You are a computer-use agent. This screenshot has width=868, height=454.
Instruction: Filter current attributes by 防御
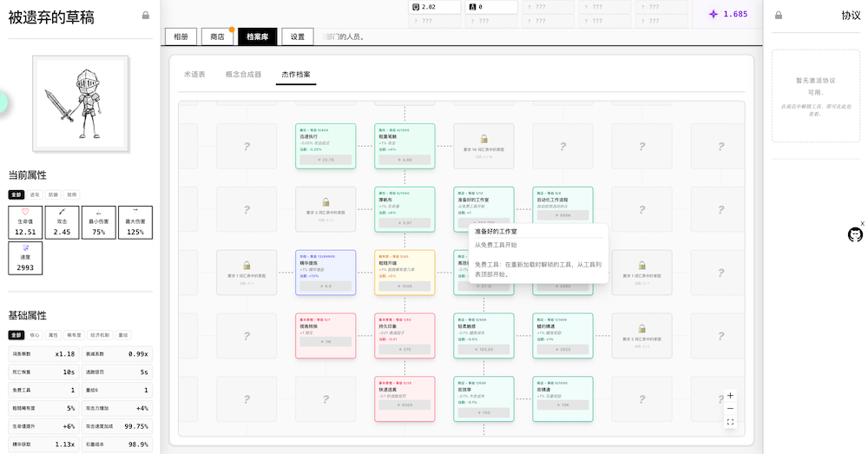point(53,195)
